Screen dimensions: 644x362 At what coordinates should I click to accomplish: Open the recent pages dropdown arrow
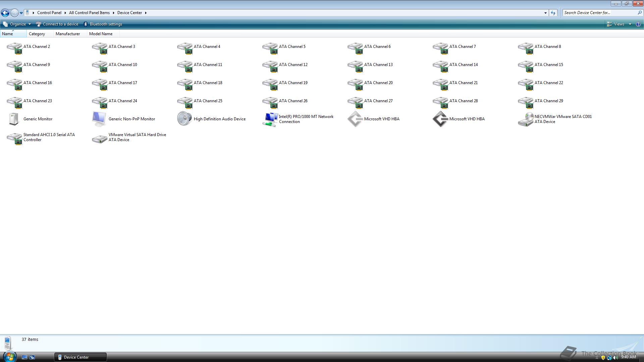pos(21,13)
